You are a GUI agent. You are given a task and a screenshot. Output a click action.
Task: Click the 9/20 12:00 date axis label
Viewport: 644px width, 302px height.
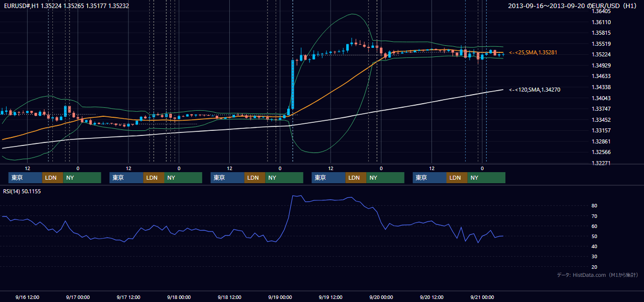pyautogui.click(x=432, y=297)
